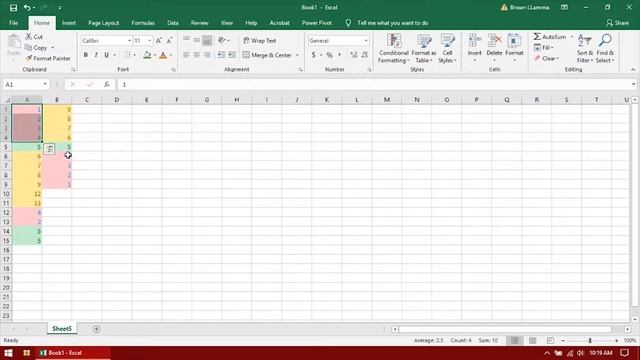Screen dimensions: 640x360
Task: Open Conditional Formatting menu
Action: pyautogui.click(x=393, y=48)
